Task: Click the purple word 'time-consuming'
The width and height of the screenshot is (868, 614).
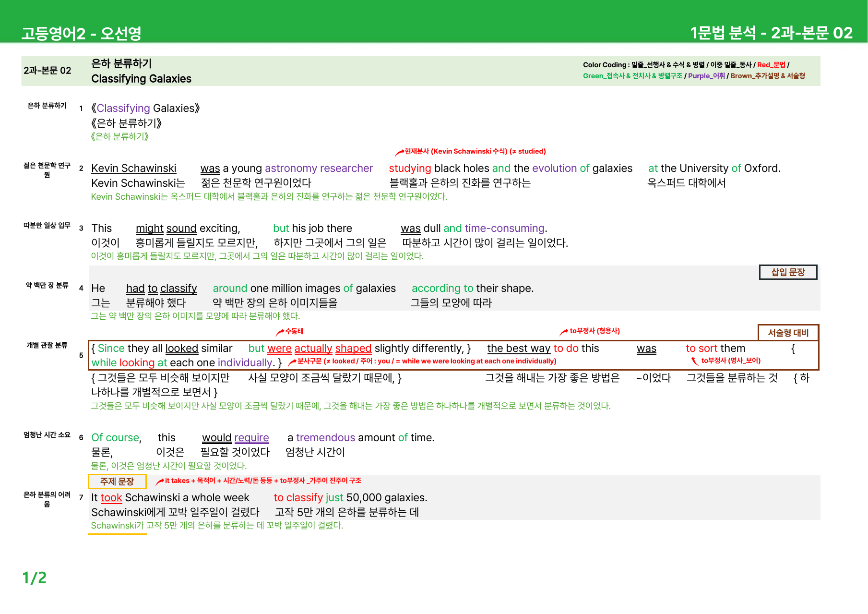Action: pos(505,229)
